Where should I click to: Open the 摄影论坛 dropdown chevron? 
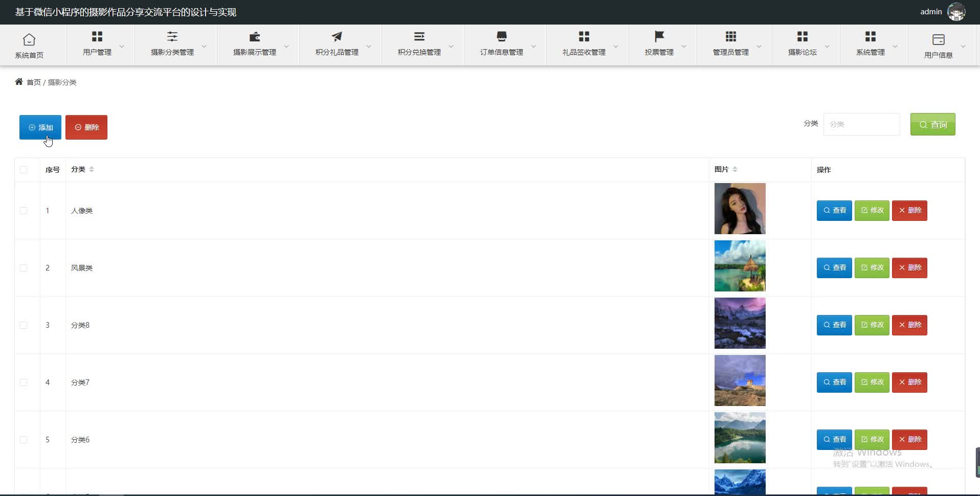(x=827, y=46)
